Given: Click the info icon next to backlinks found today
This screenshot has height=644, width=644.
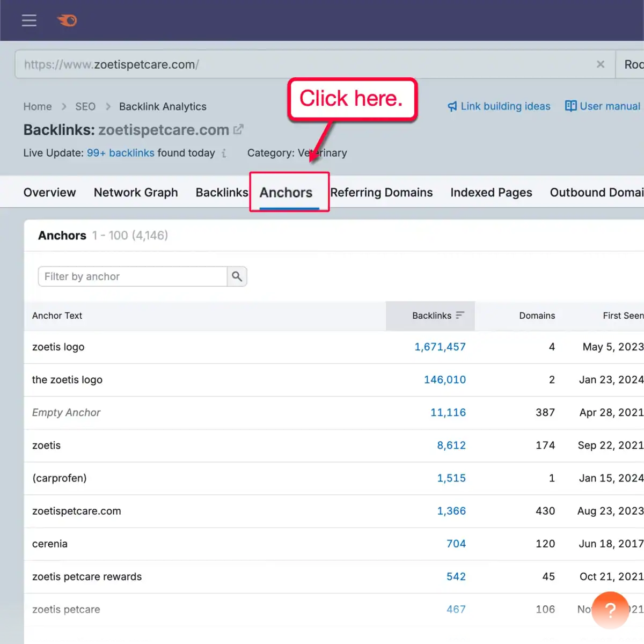Looking at the screenshot, I should click(x=224, y=153).
